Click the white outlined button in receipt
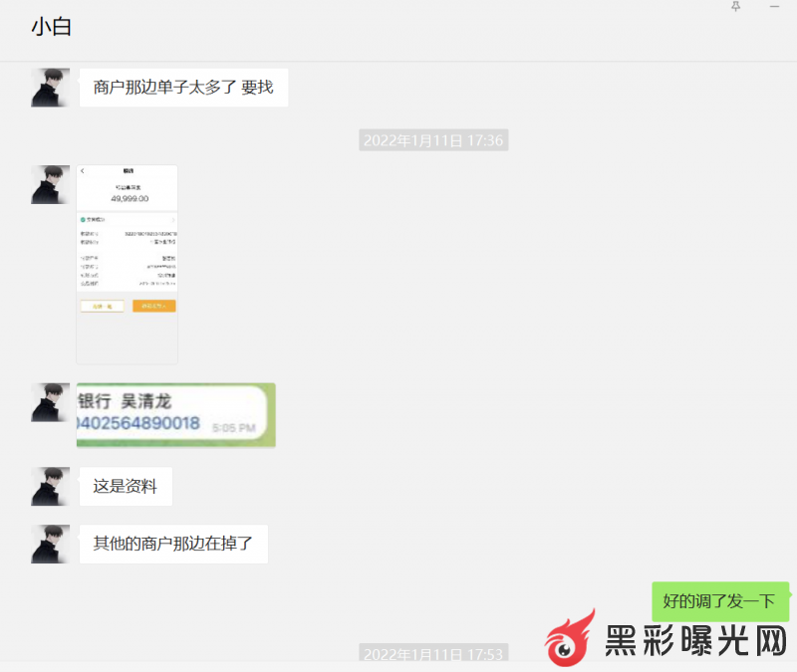 [102, 307]
